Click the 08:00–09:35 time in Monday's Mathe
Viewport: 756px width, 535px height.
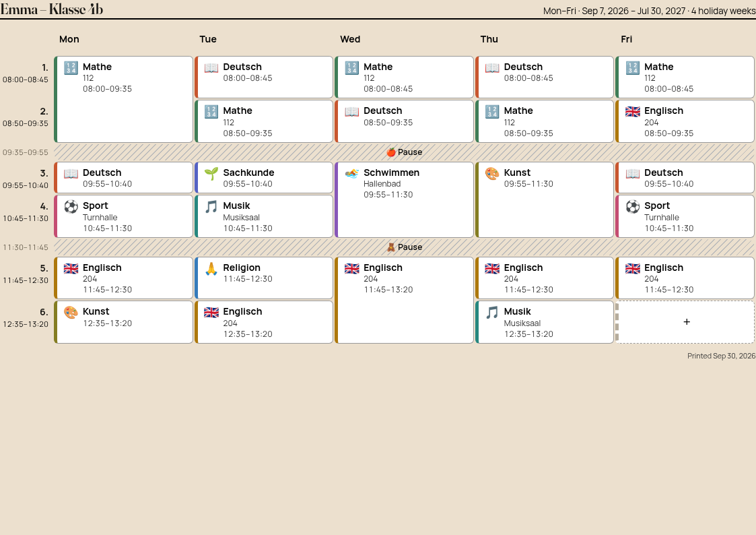[x=107, y=89]
